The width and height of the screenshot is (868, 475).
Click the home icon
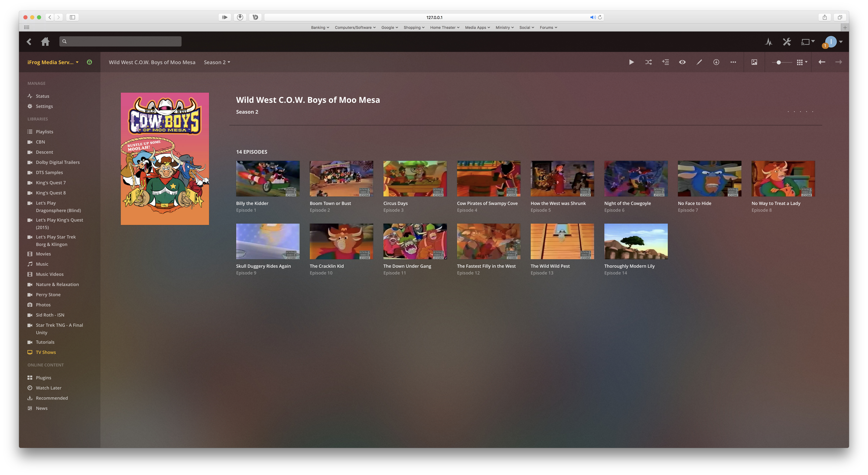[x=45, y=41]
